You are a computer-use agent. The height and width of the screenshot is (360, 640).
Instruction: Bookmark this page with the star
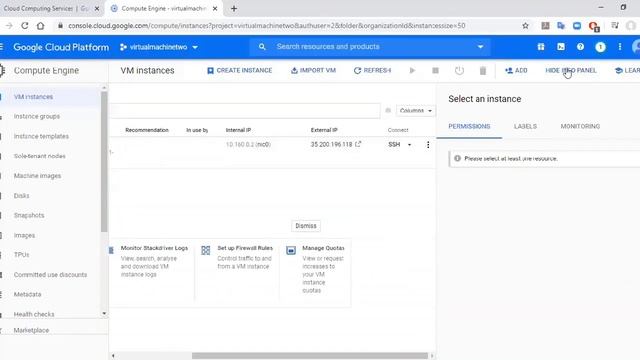(525, 26)
